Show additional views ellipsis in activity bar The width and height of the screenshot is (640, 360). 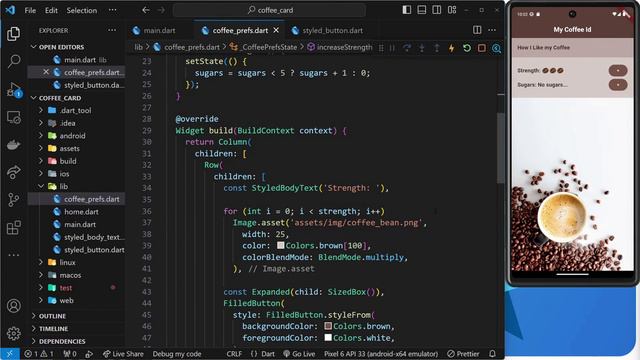coord(13,255)
